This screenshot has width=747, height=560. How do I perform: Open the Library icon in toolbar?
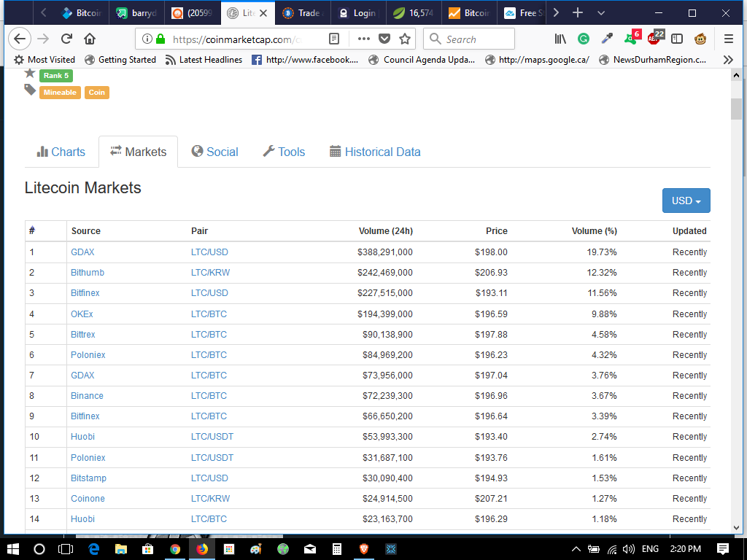tap(560, 39)
